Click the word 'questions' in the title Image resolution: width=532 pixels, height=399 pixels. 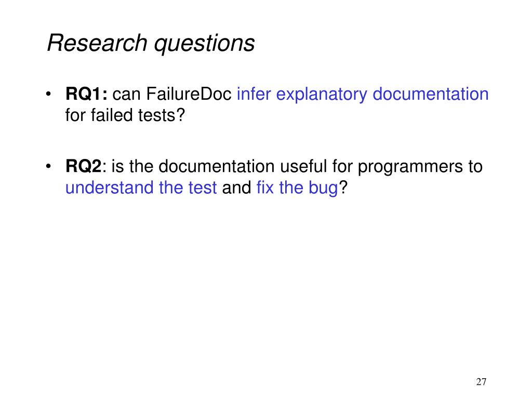point(204,44)
